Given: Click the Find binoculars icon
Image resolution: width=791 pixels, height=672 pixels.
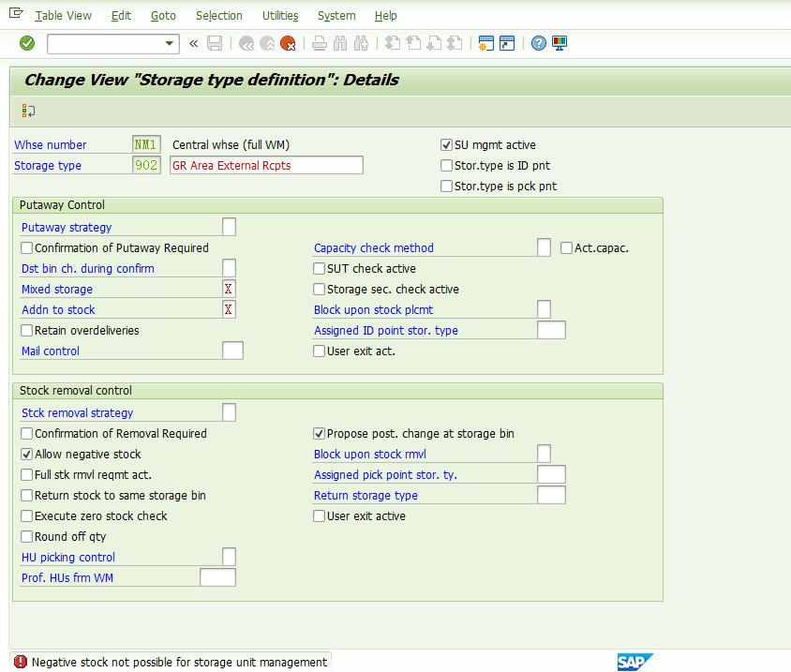Looking at the screenshot, I should coord(340,43).
